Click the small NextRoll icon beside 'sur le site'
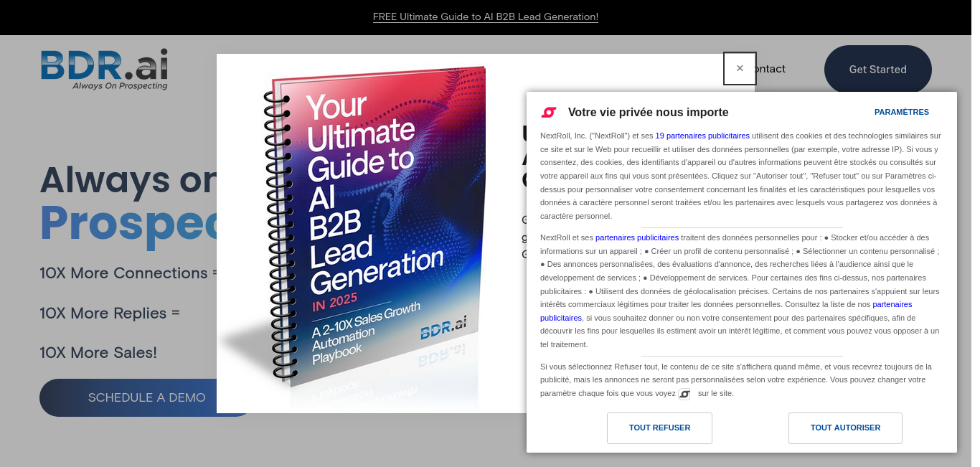The height and width of the screenshot is (467, 980). [x=684, y=394]
